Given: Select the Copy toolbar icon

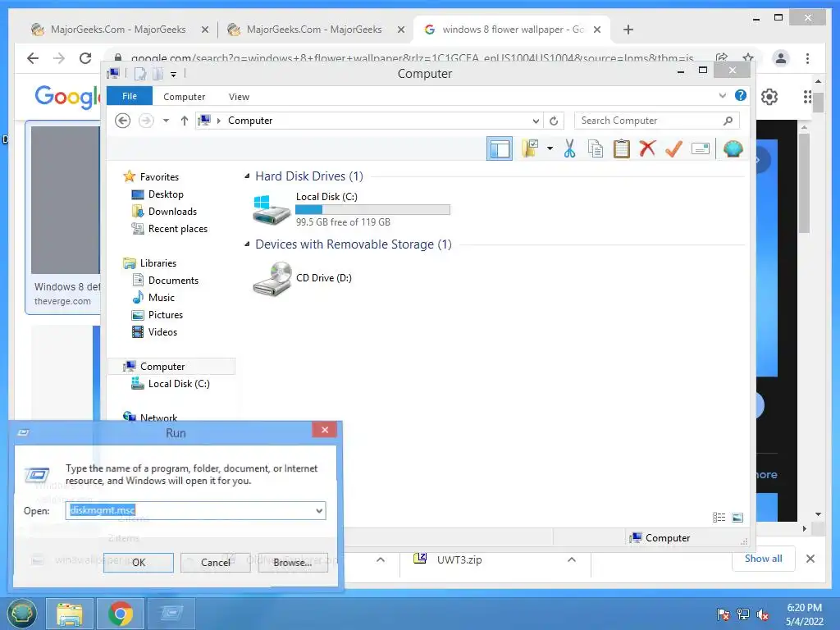Looking at the screenshot, I should click(x=596, y=148).
